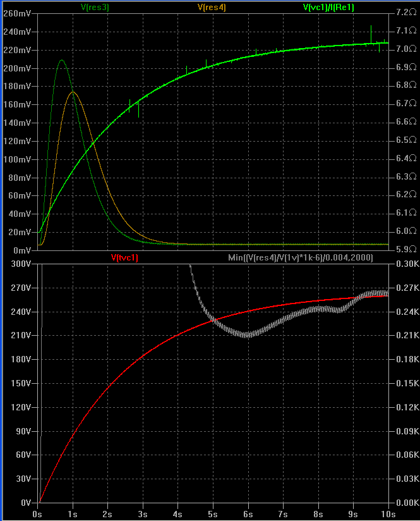This screenshot has height=521, width=420.
Task: Click the 240V axis label in lower pane
Action: [21, 312]
